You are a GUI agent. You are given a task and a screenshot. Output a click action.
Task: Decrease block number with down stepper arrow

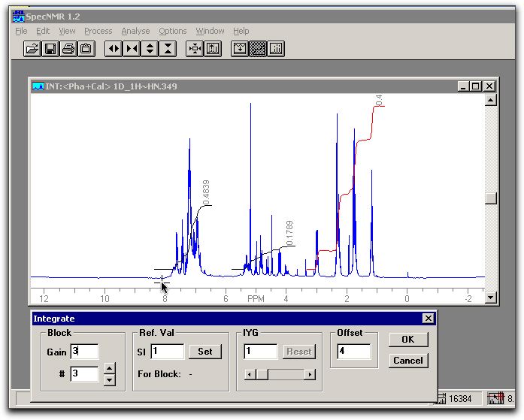[110, 379]
